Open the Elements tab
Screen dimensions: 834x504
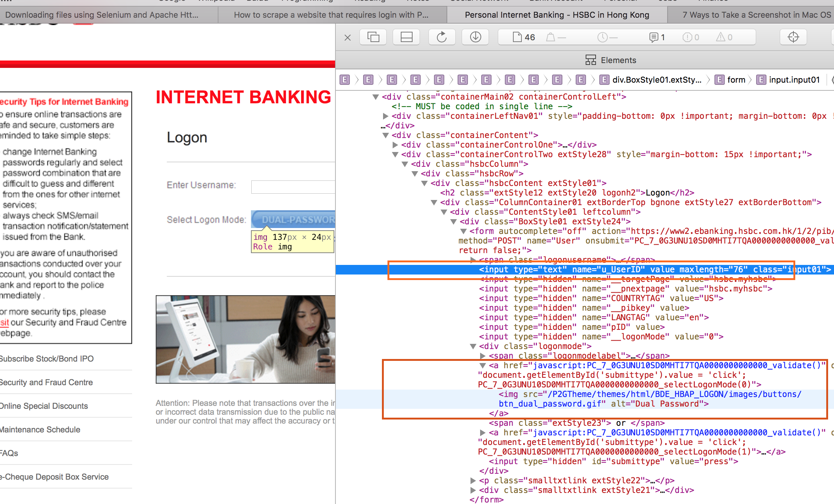click(611, 60)
